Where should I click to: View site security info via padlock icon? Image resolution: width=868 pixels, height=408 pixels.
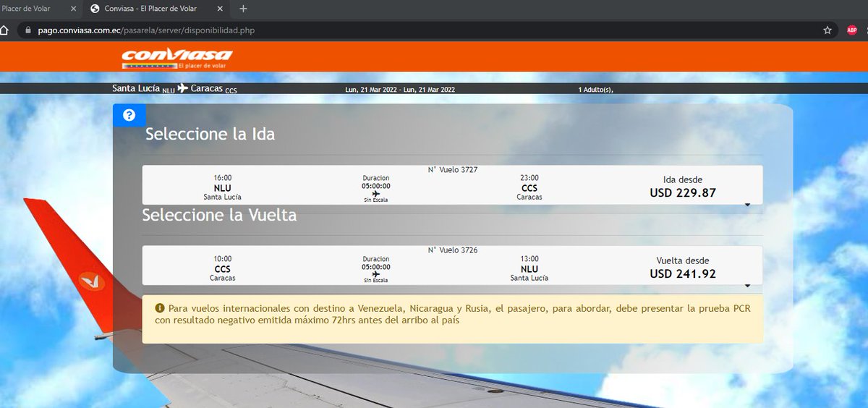(28, 30)
